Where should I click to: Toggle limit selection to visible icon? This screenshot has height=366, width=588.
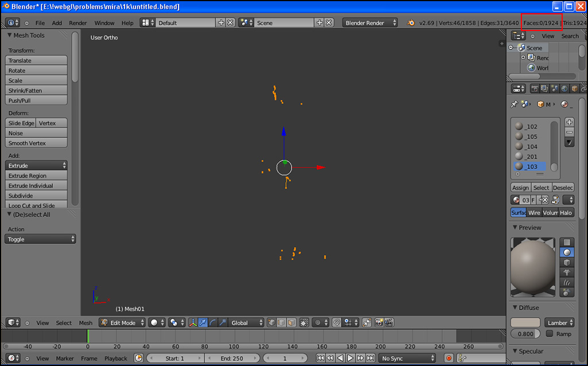coord(304,322)
